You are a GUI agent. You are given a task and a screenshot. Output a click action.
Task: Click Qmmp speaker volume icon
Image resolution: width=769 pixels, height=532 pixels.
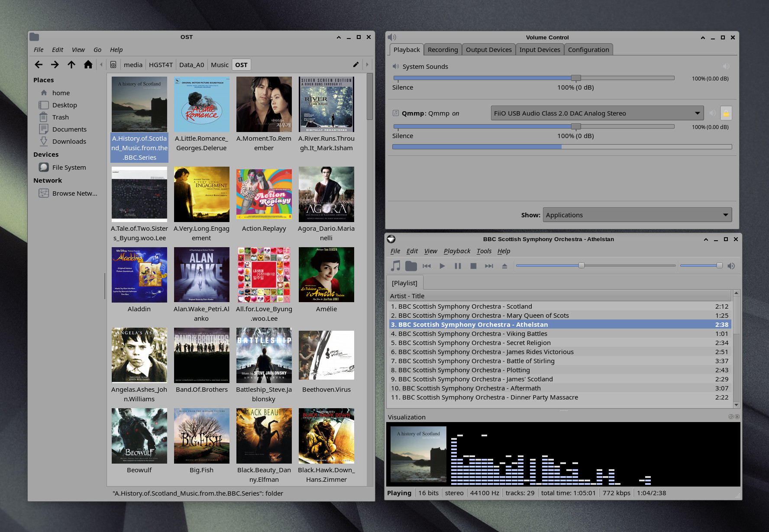(731, 266)
